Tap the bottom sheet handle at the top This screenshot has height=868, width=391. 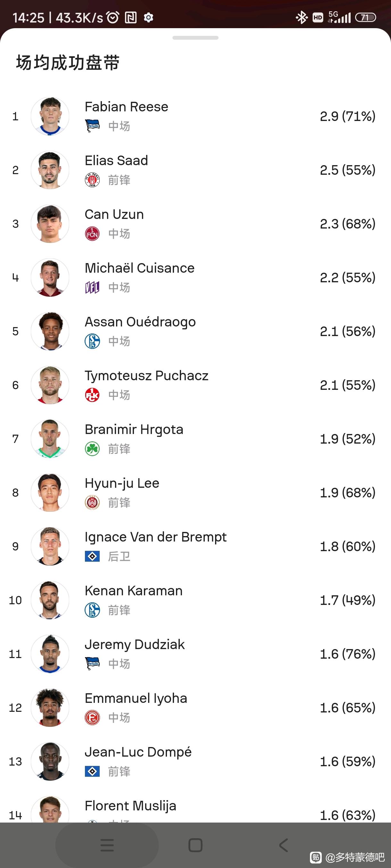[195, 38]
